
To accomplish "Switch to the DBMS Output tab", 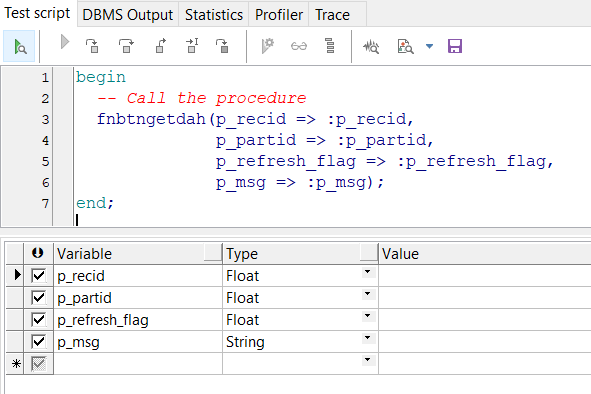I will [x=127, y=15].
